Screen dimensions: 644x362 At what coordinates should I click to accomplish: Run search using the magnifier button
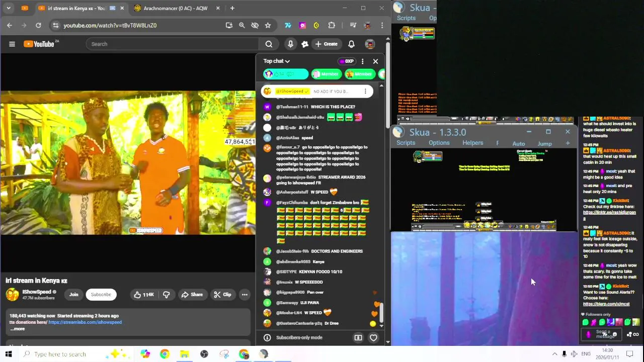[269, 44]
